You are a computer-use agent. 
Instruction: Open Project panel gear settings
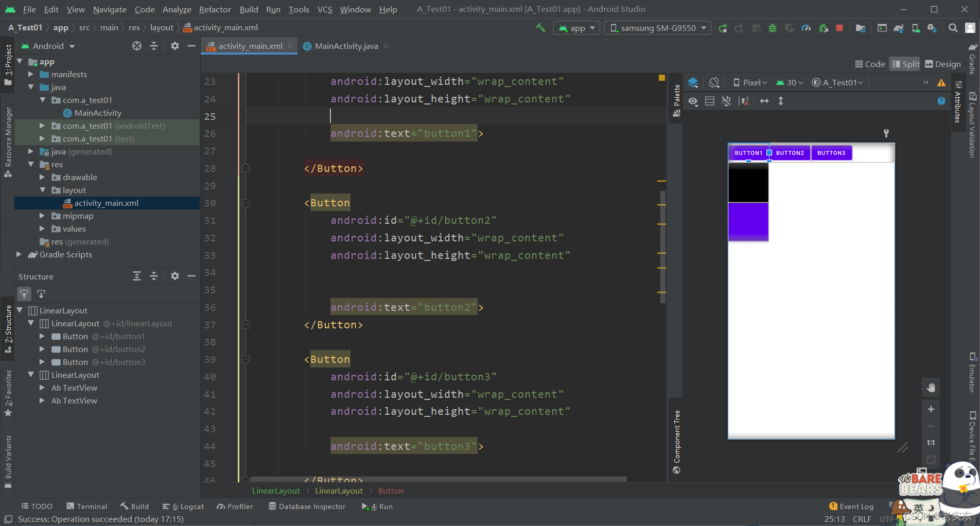[x=175, y=46]
